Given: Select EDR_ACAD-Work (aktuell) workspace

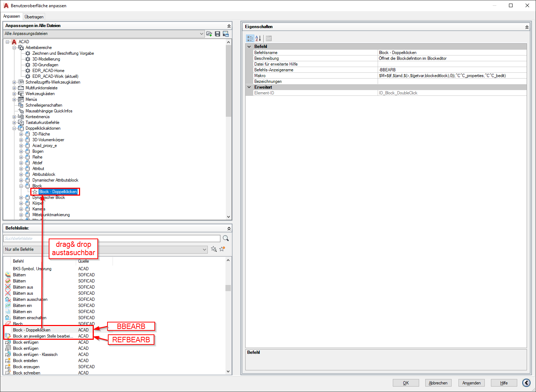Looking at the screenshot, I should (55, 76).
